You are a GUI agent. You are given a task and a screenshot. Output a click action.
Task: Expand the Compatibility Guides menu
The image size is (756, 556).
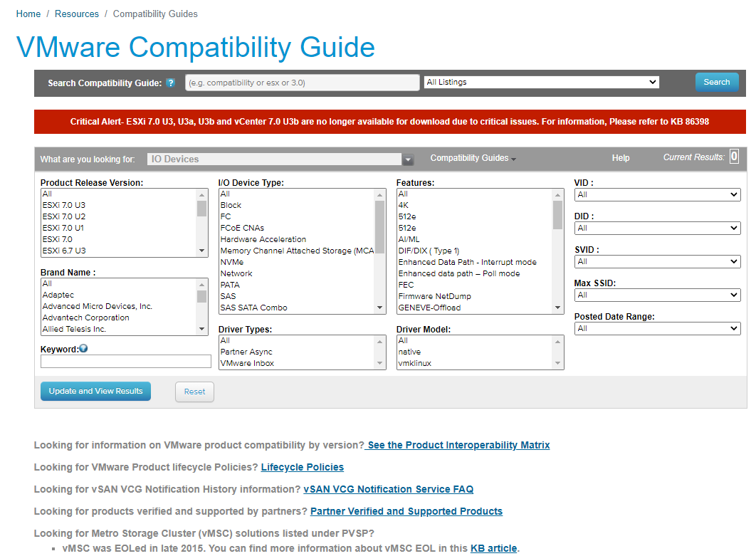[x=473, y=158]
